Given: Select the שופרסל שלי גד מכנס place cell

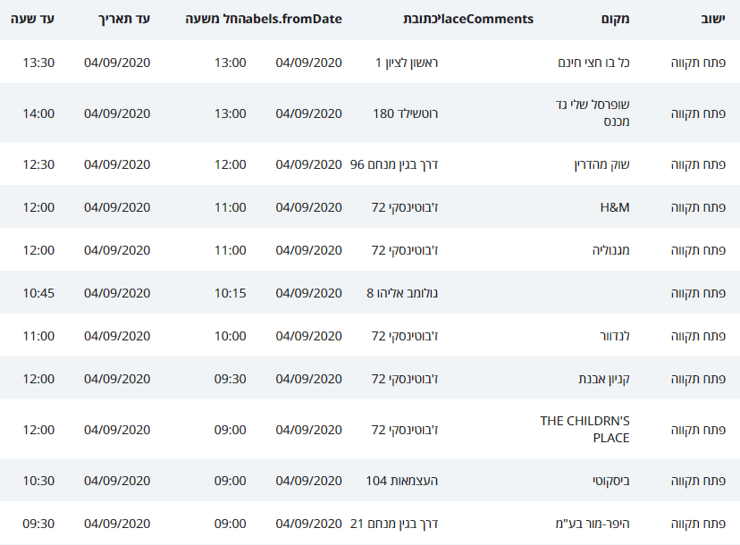Looking at the screenshot, I should 593,113.
